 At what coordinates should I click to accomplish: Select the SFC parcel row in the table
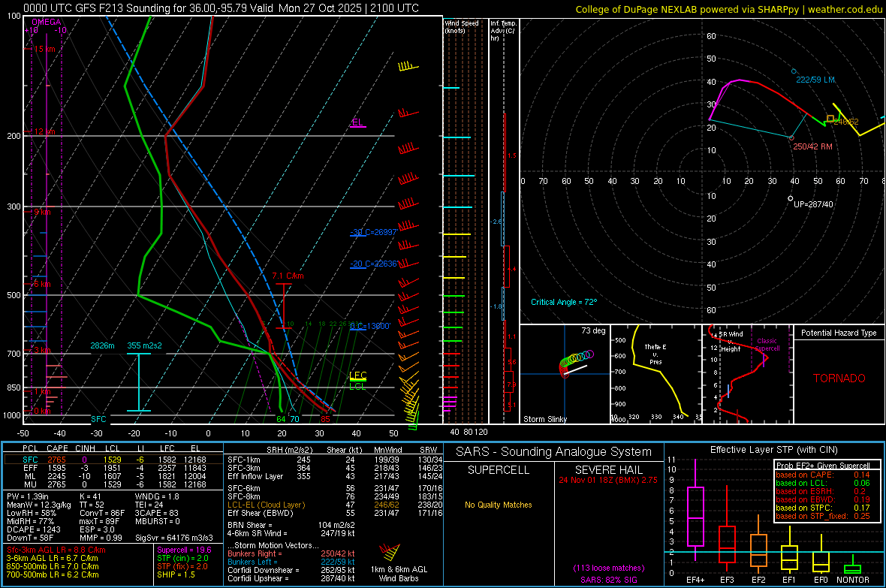113,460
